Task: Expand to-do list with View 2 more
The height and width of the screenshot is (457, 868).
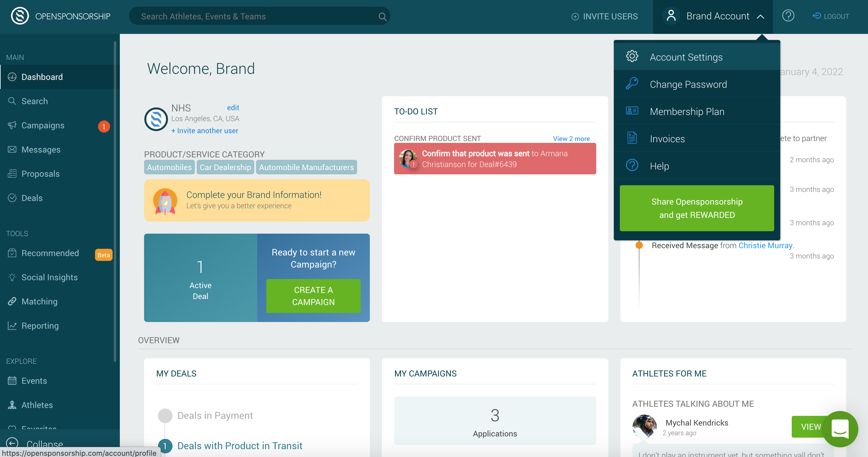Action: point(571,139)
